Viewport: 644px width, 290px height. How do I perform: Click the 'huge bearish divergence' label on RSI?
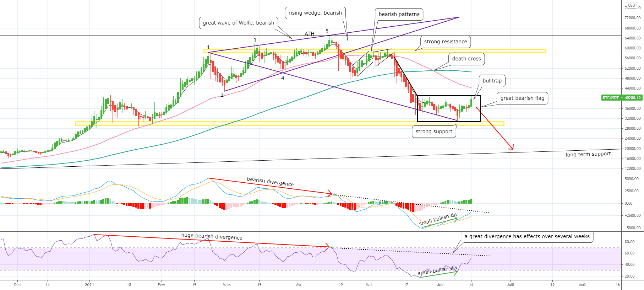pos(212,236)
